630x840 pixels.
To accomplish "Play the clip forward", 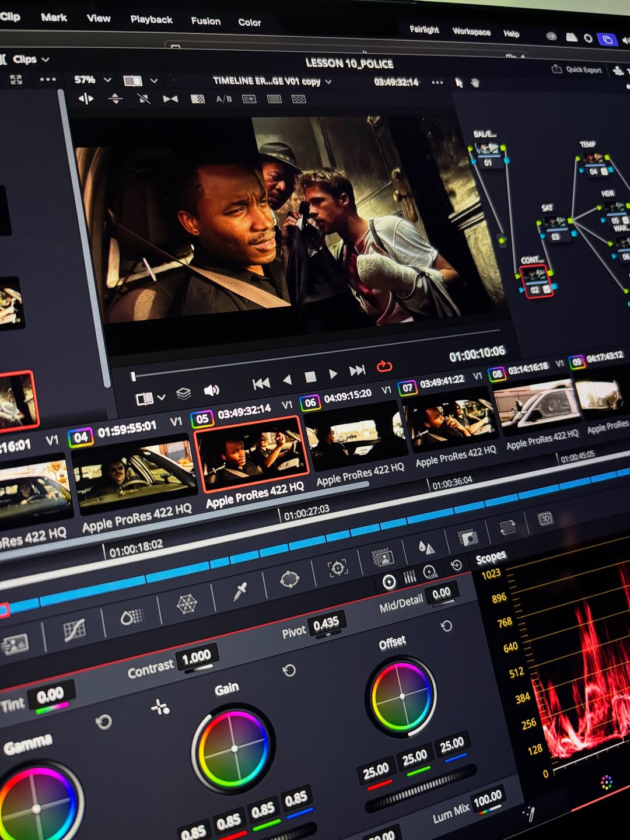I will point(333,374).
